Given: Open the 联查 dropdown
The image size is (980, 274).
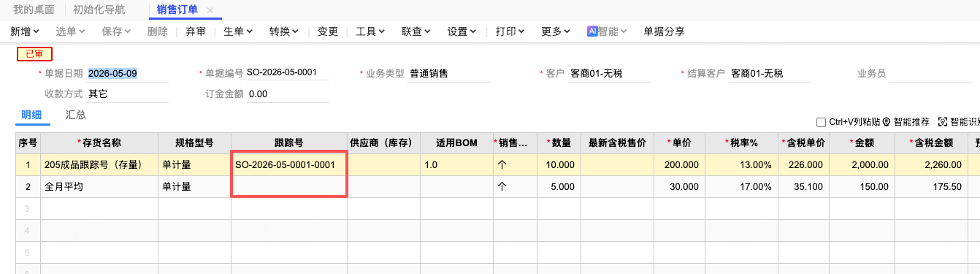Looking at the screenshot, I should tap(416, 31).
